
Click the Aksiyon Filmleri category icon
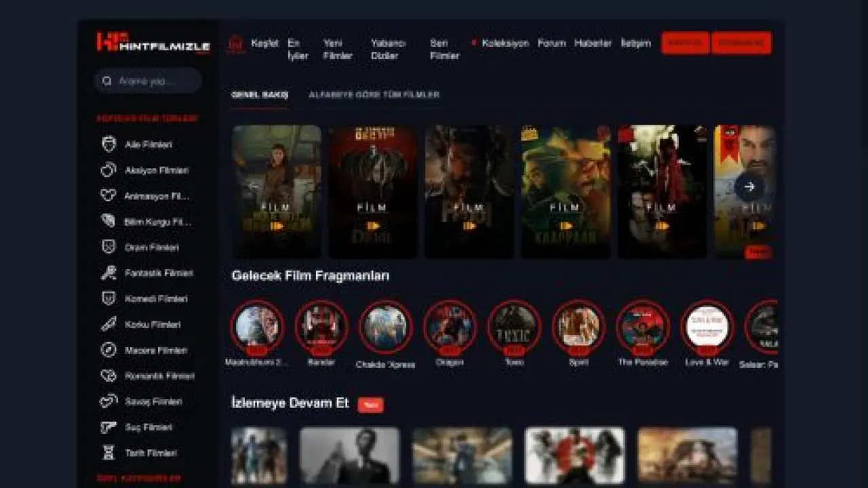(108, 170)
